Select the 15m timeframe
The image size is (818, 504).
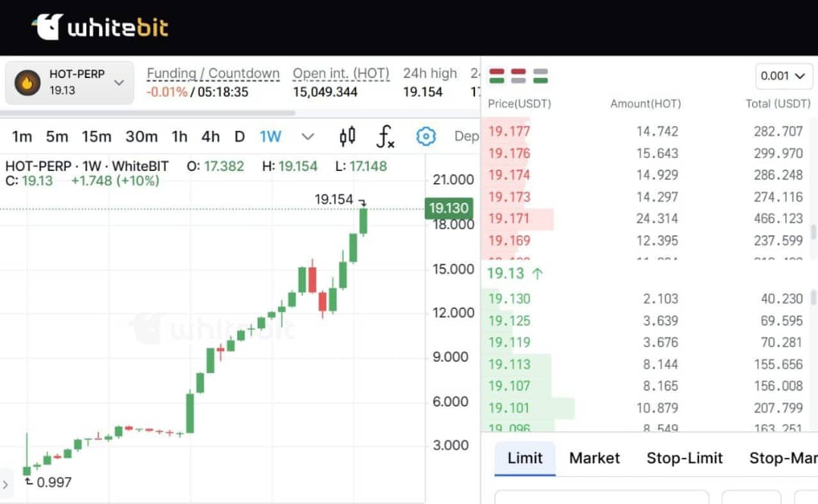(96, 136)
